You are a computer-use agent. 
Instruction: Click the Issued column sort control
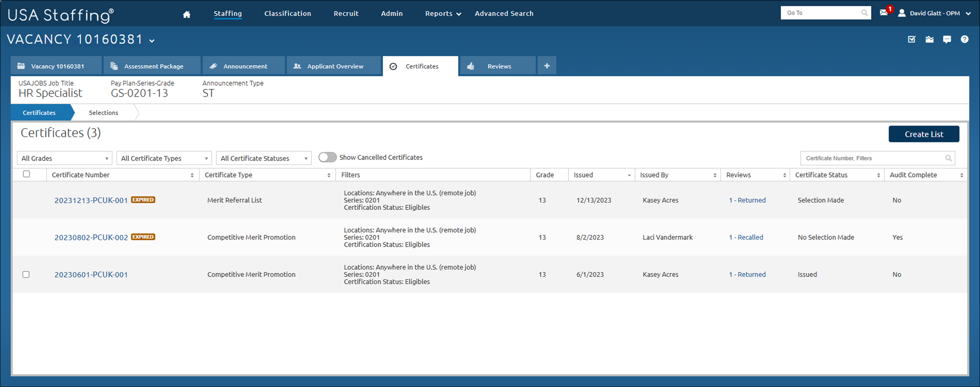[629, 175]
